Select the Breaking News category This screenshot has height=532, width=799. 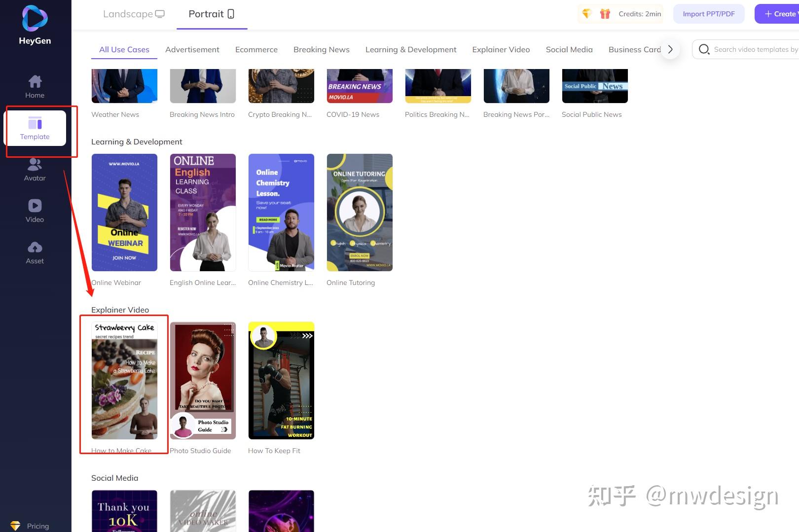321,49
